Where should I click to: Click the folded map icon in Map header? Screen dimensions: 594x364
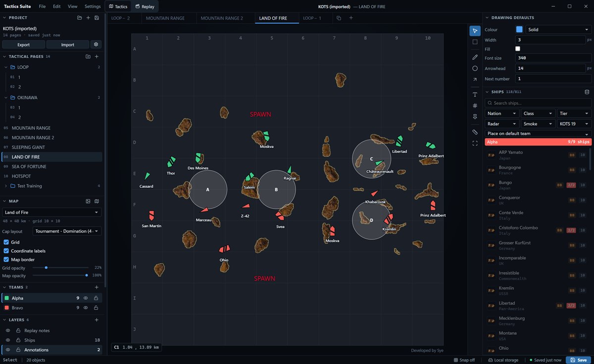[x=97, y=201]
